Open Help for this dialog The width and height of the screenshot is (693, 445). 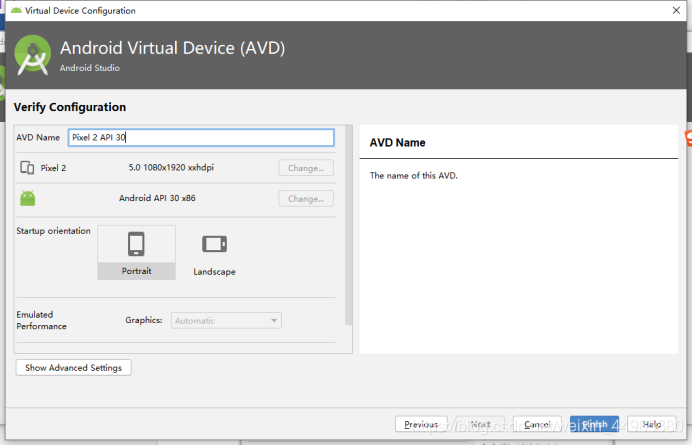pos(652,424)
